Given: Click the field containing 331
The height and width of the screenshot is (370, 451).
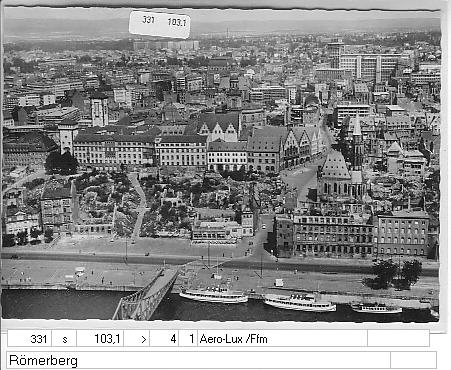Looking at the screenshot, I should (29, 339).
